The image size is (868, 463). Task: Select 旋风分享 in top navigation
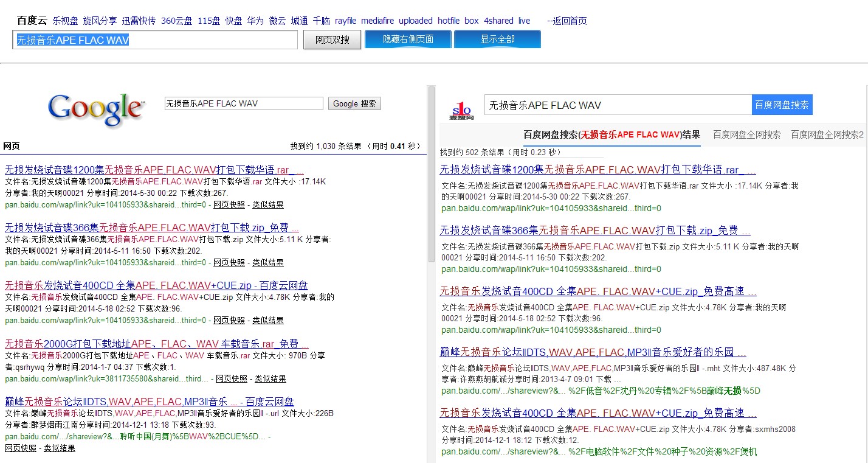100,21
